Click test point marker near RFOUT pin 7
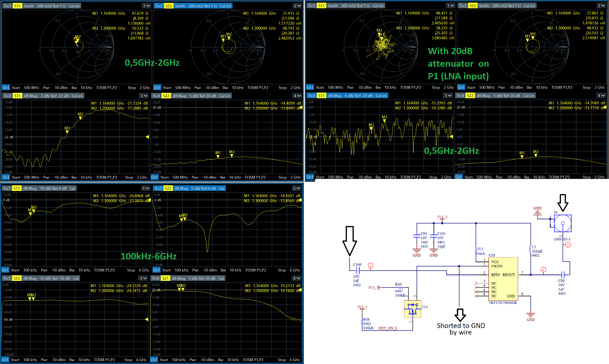 [543, 270]
